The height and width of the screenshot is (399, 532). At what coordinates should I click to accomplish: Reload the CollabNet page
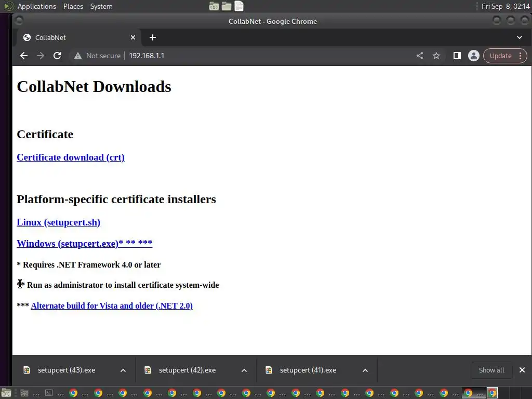[x=57, y=56]
